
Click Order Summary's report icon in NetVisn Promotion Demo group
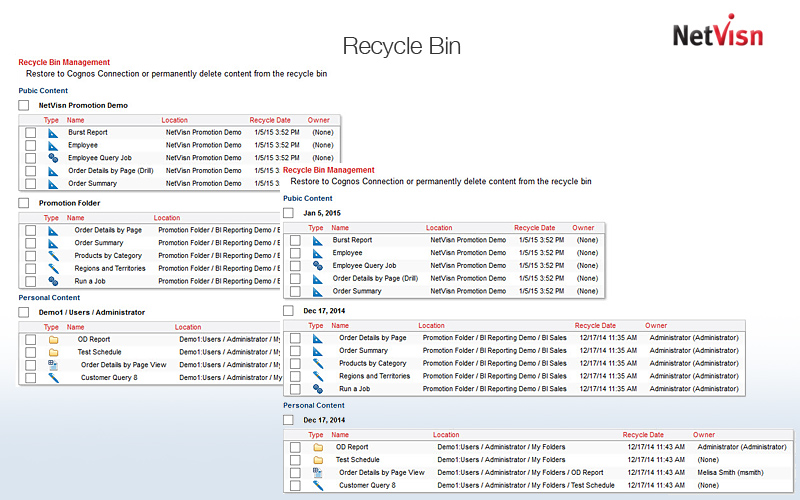click(53, 184)
